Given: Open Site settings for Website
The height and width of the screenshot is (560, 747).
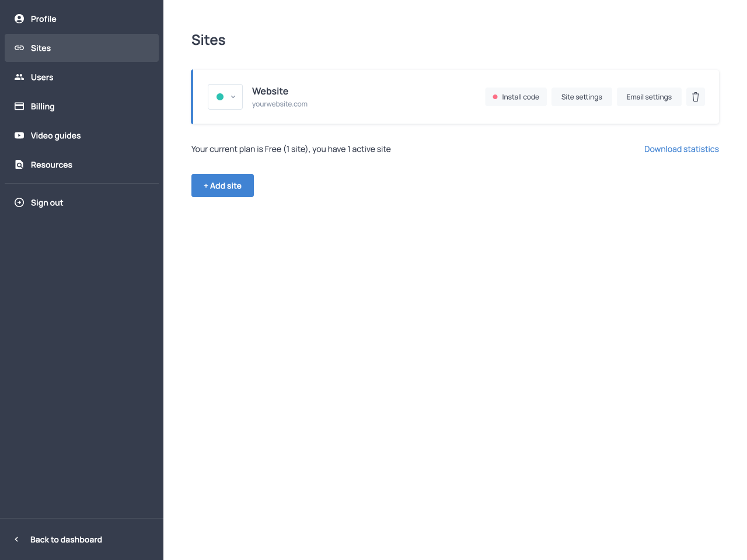Looking at the screenshot, I should [581, 97].
